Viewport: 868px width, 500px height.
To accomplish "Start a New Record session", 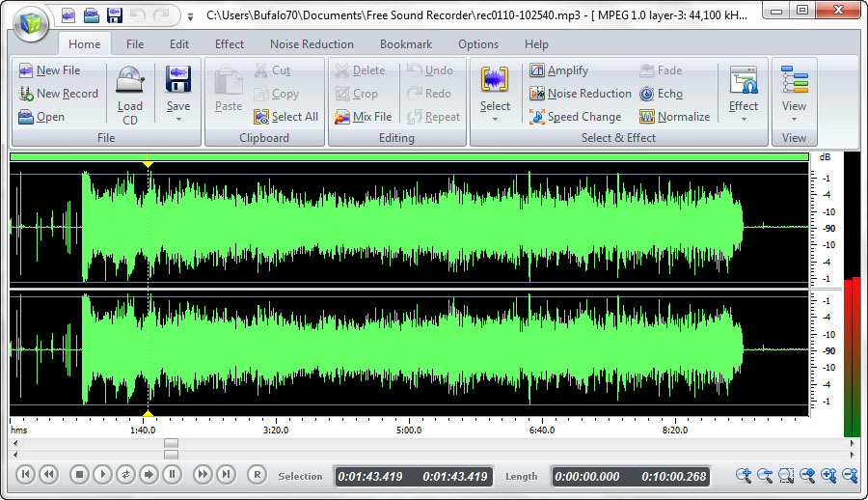I will coord(58,94).
